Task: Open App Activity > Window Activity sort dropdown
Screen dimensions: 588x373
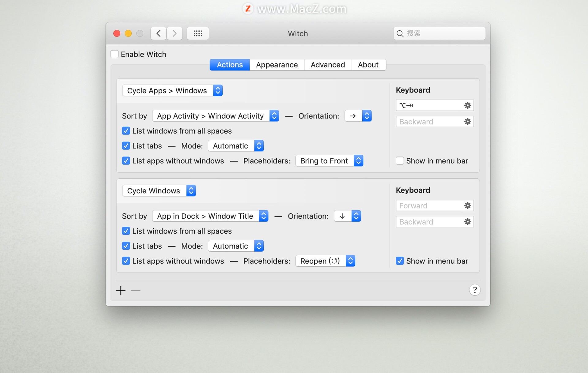Action: [x=216, y=116]
